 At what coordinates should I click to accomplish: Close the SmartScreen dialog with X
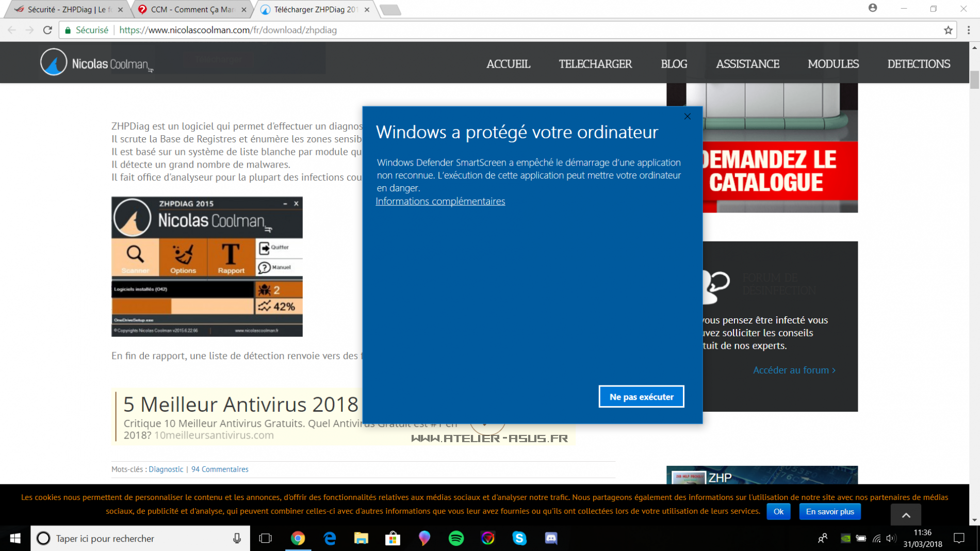coord(687,117)
